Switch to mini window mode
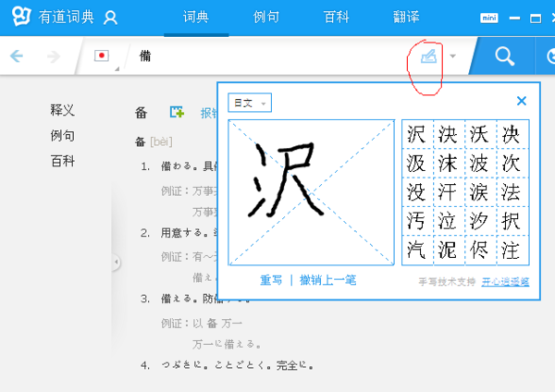Viewport: 555px width, 392px height. click(488, 18)
